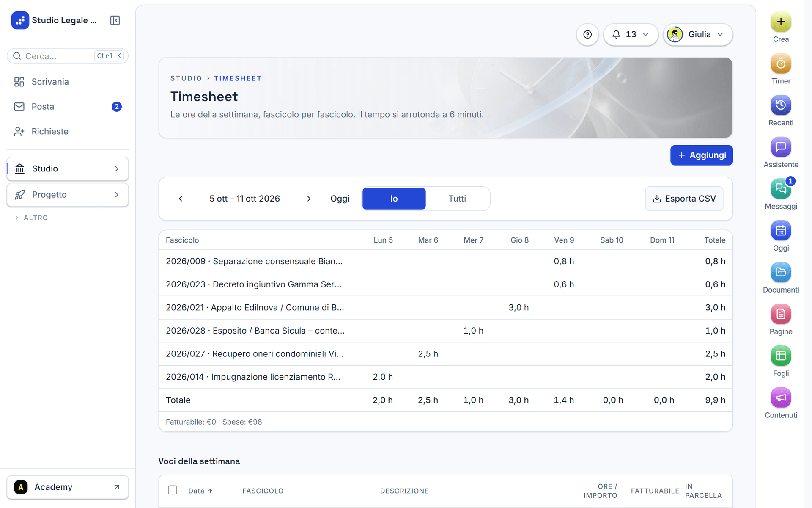Viewport: 812px width, 508px height.
Task: Collapse the sidebar panel icon
Action: [x=115, y=20]
